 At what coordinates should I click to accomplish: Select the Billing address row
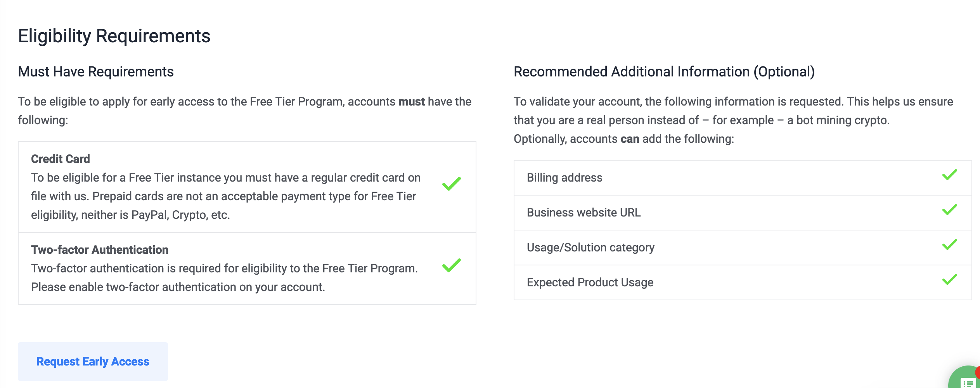click(743, 178)
